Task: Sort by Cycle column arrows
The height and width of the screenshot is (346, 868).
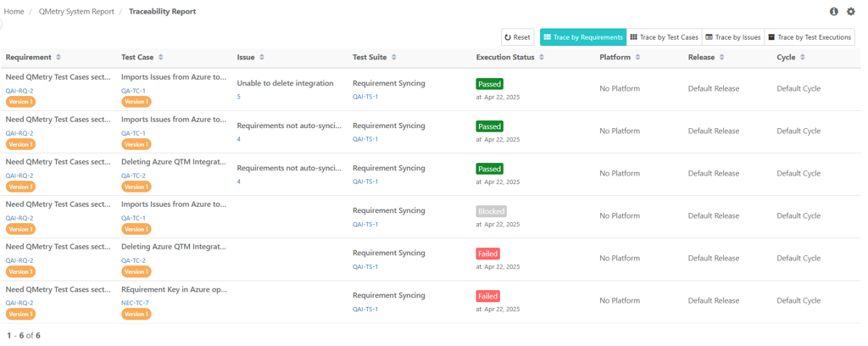Action: pyautogui.click(x=803, y=57)
